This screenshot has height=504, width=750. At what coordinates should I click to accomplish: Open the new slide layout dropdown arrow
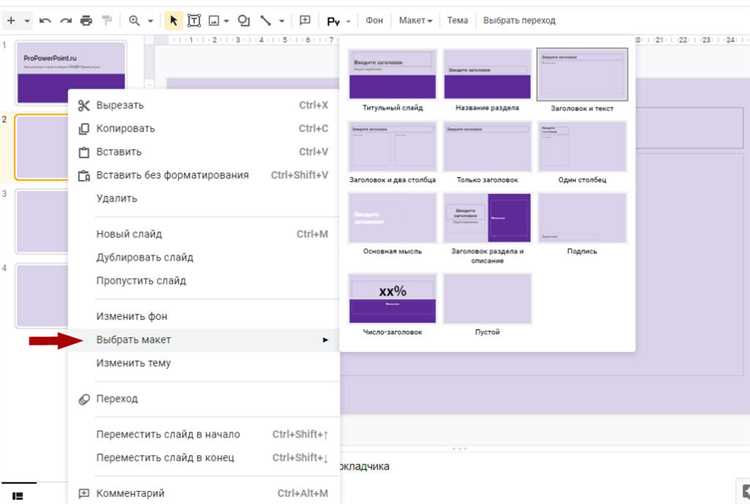pos(27,21)
